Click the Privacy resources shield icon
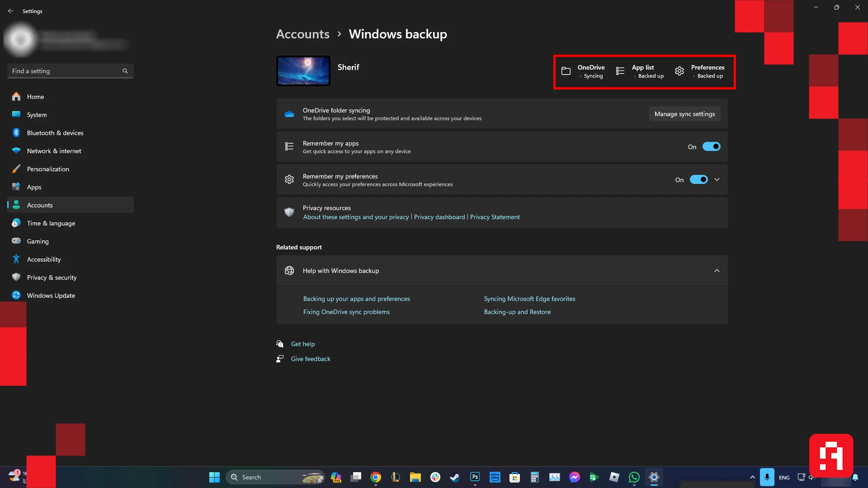Screen dimensions: 868x488 pyautogui.click(x=289, y=212)
